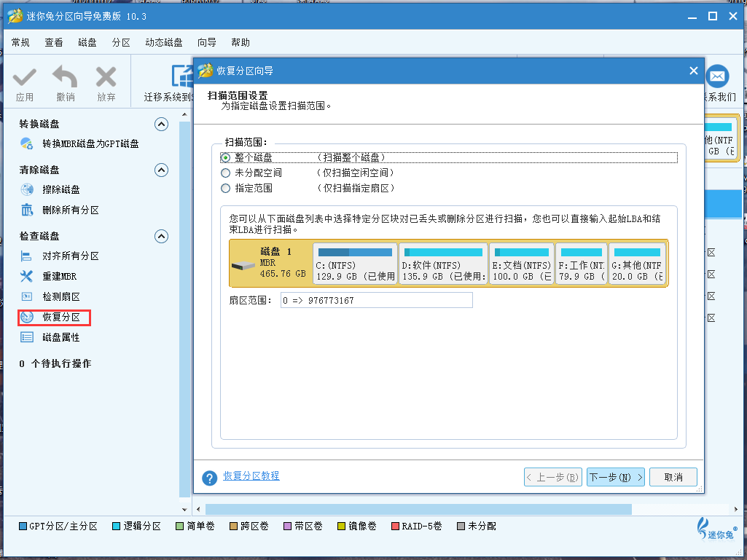Select the F:工作 partition block
Viewport: 747px width, 560px height.
click(582, 264)
